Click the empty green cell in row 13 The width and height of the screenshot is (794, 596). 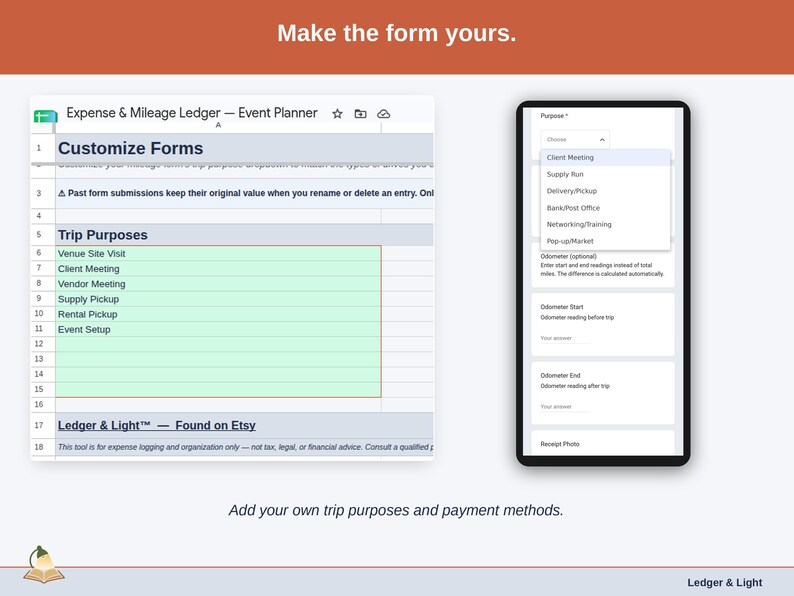pyautogui.click(x=218, y=359)
